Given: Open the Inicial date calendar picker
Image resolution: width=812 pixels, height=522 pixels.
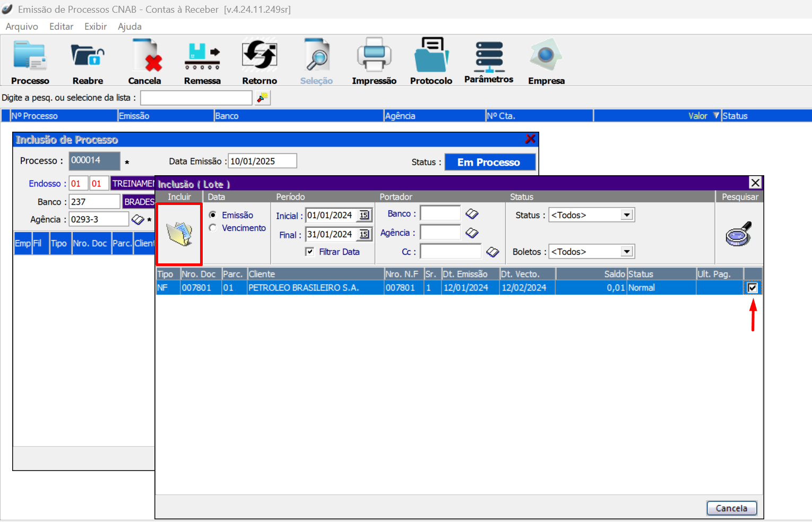Looking at the screenshot, I should [364, 215].
